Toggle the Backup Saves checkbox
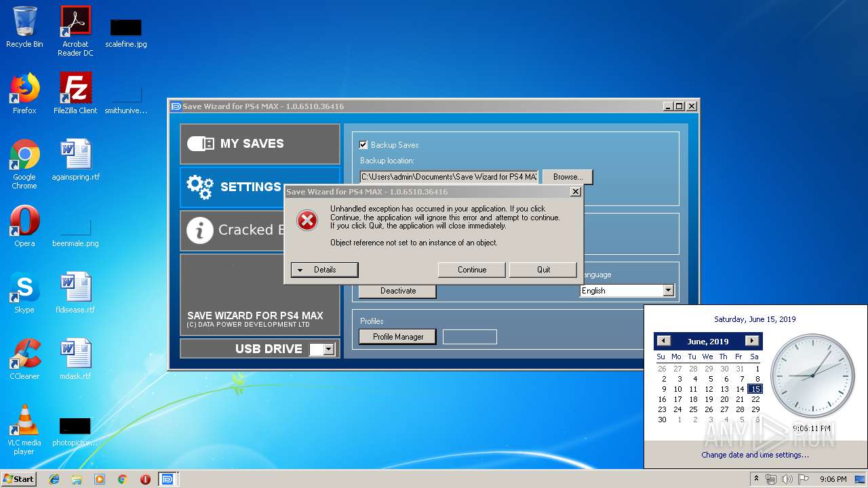Screen dimensions: 868x488 (363, 144)
